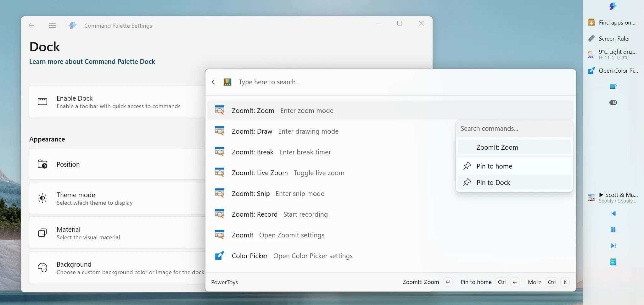The height and width of the screenshot is (305, 644).
Task: Click the weather icon showing light drizzle
Action: (591, 54)
